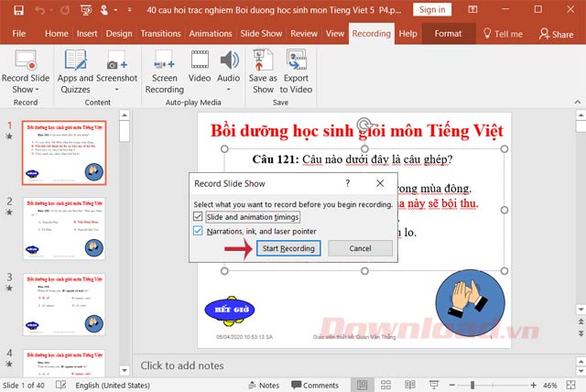Screen dimensions: 586x392
Task: Switch to Normal view icon
Action: [363, 385]
